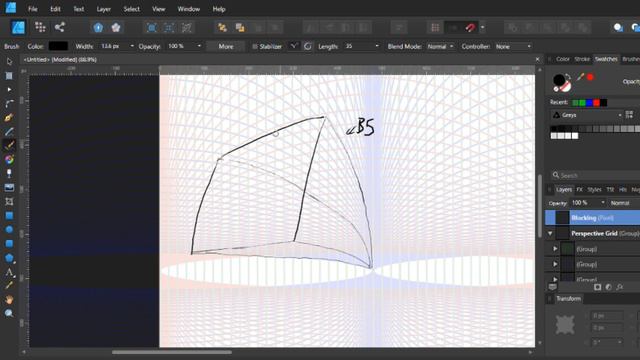Select the Corner tool
Screen dimensions: 640x360
coord(9,104)
